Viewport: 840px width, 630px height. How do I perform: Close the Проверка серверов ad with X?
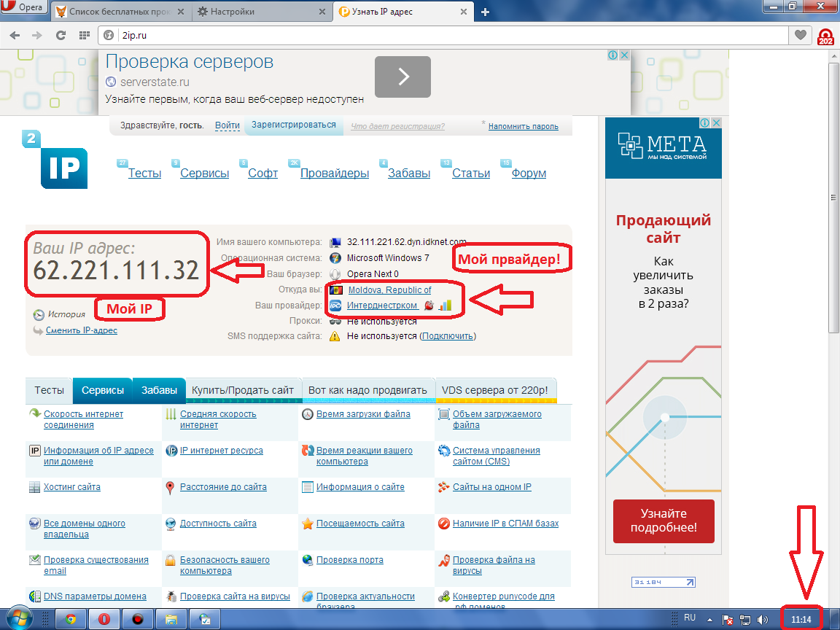point(625,55)
